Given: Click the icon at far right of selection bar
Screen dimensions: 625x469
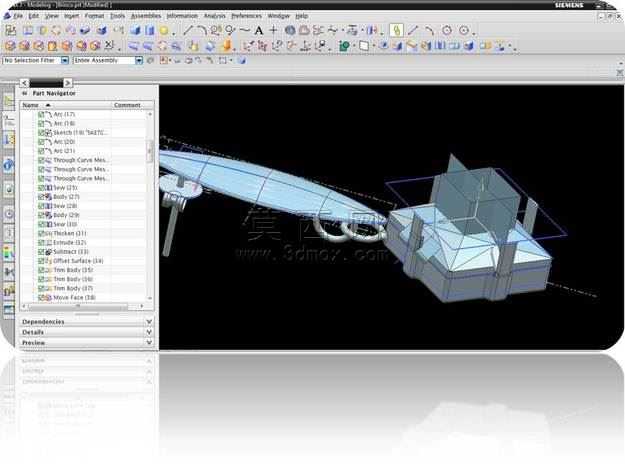Looking at the screenshot, I should [x=242, y=60].
